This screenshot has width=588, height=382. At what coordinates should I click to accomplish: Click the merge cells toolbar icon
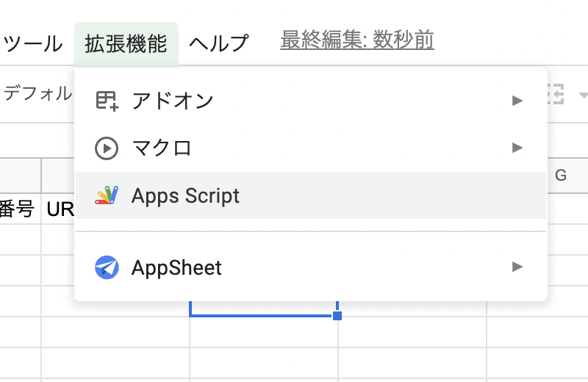(555, 94)
